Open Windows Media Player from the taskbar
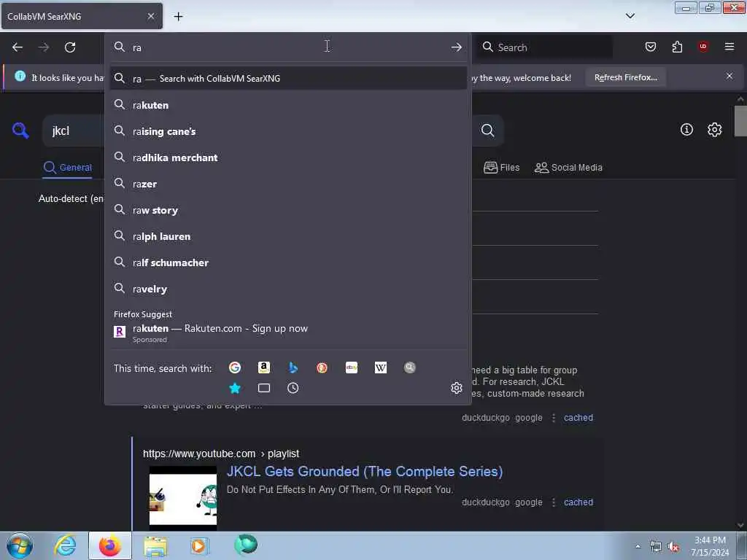The width and height of the screenshot is (747, 560). (199, 545)
